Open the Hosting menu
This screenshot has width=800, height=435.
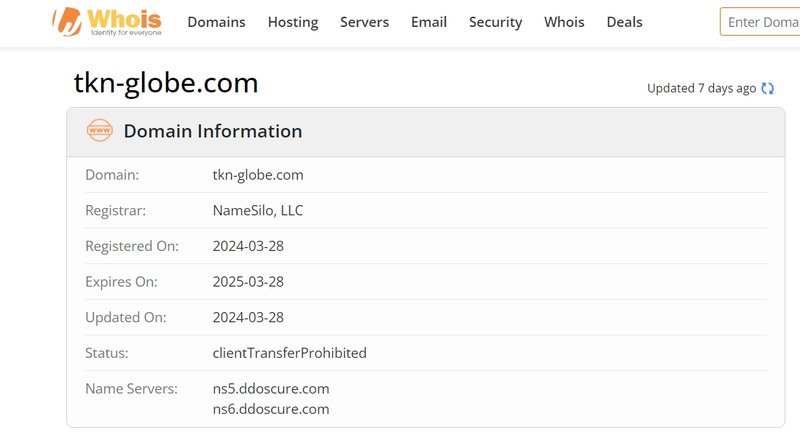(x=293, y=22)
